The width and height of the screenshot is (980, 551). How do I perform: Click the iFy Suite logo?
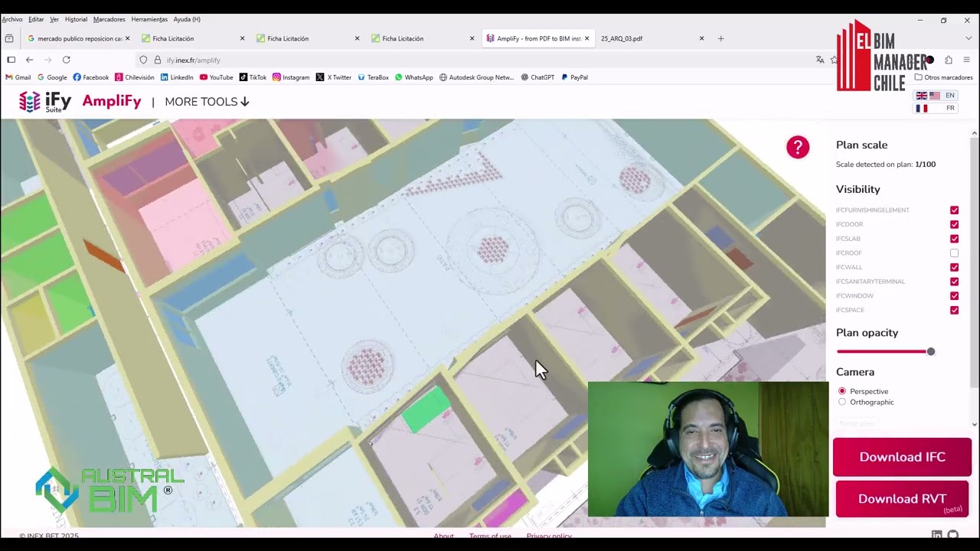(45, 102)
